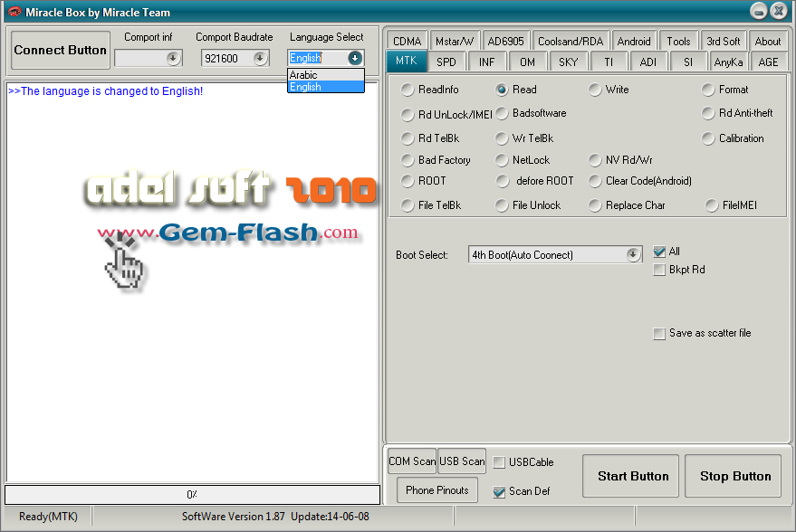
Task: Switch to the Coolsand/RDA tab
Action: (571, 41)
